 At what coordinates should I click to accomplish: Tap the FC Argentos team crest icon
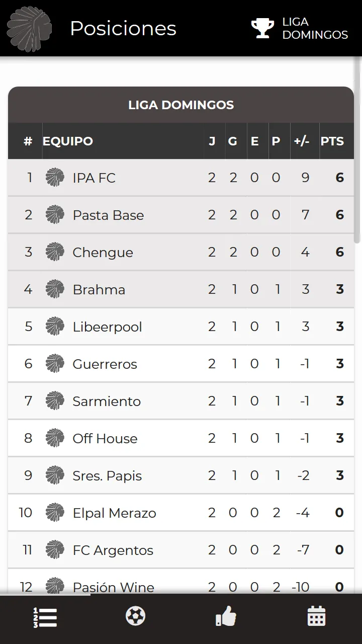(55, 550)
